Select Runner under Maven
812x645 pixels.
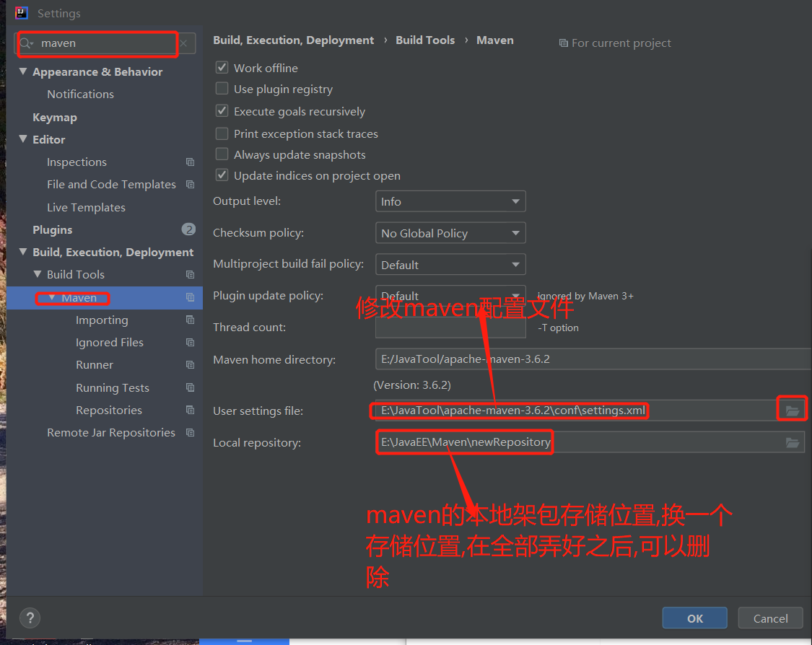point(95,365)
